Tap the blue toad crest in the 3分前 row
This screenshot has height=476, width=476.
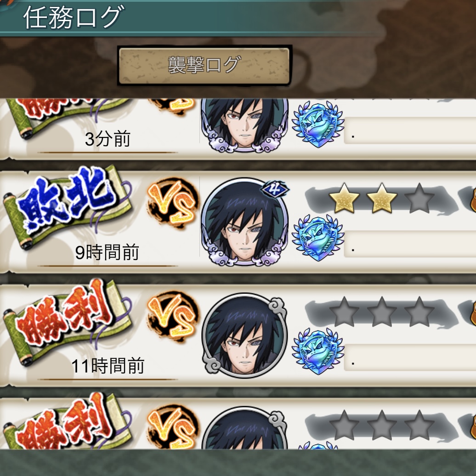click(x=318, y=124)
